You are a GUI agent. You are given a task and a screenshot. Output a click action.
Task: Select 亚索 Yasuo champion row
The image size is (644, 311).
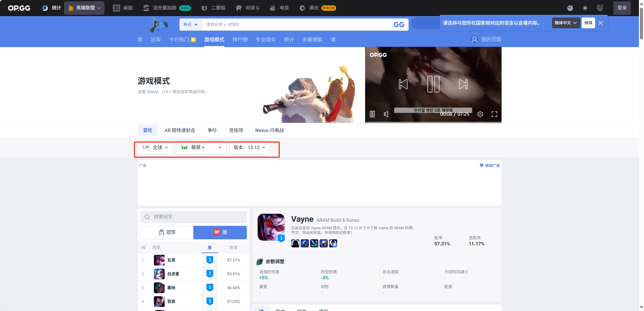[194, 302]
